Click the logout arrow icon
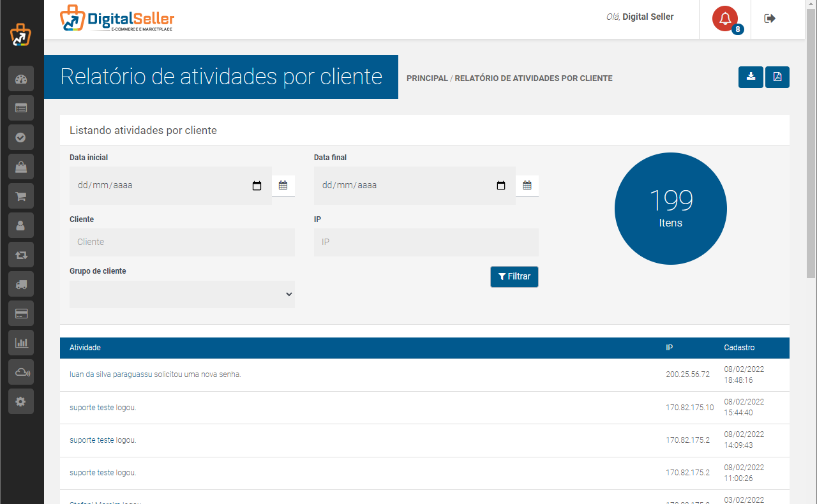Viewport: 817px width, 504px height. point(770,19)
